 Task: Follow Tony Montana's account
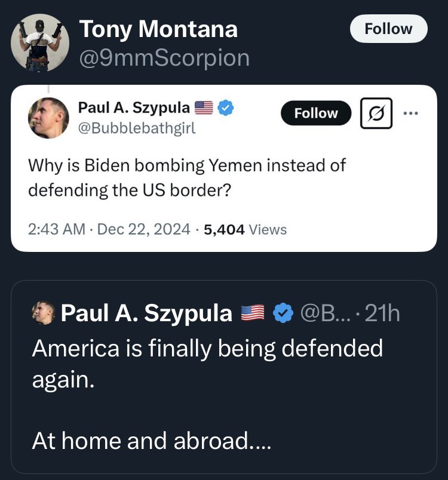pos(388,29)
